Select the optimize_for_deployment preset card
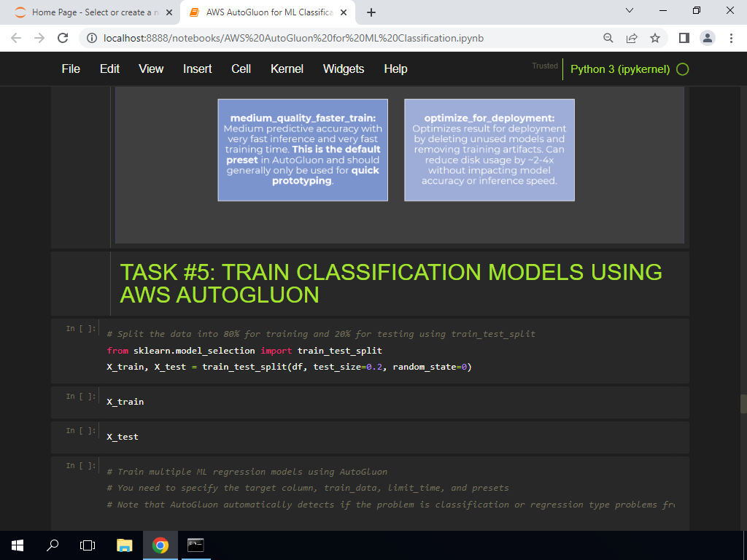 coord(489,150)
